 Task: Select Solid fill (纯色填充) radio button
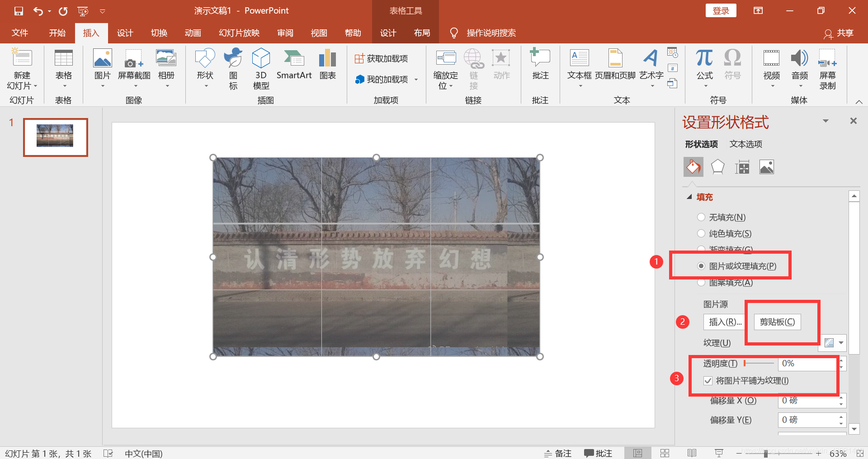(701, 233)
